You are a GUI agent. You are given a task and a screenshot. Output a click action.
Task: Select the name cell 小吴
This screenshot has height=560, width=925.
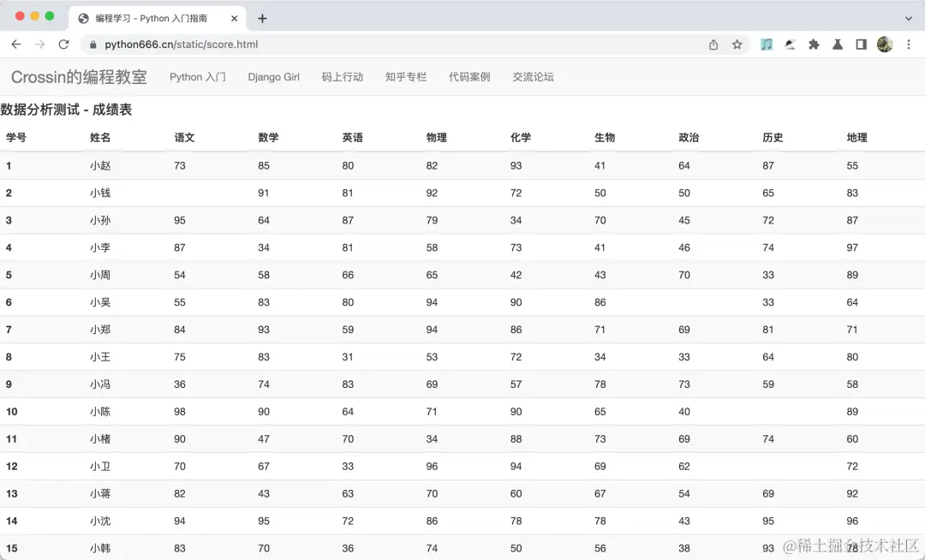[x=100, y=302]
